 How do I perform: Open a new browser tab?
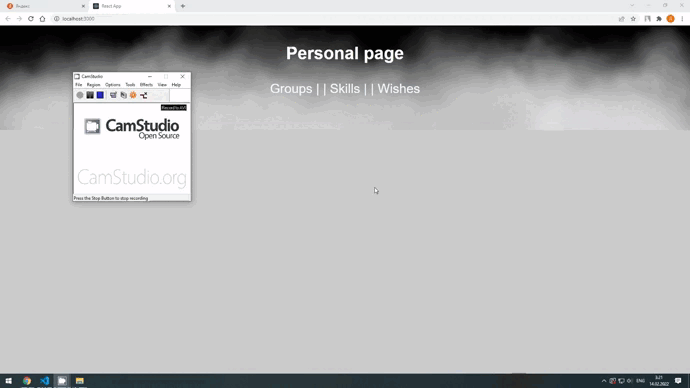coord(183,6)
